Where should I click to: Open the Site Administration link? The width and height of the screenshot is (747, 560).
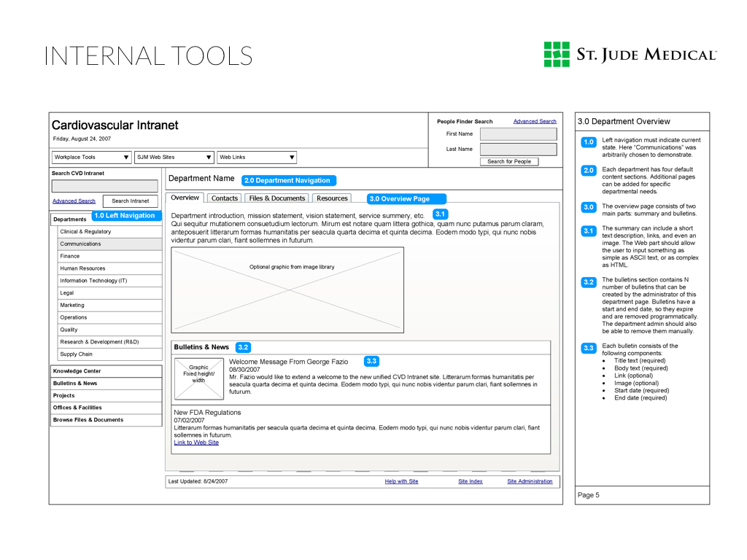tap(530, 481)
